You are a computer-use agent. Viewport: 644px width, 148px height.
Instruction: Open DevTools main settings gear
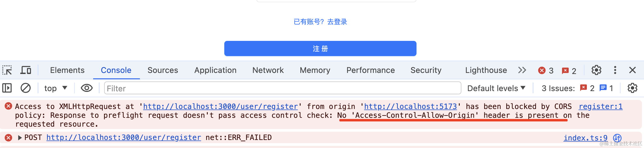click(x=596, y=70)
